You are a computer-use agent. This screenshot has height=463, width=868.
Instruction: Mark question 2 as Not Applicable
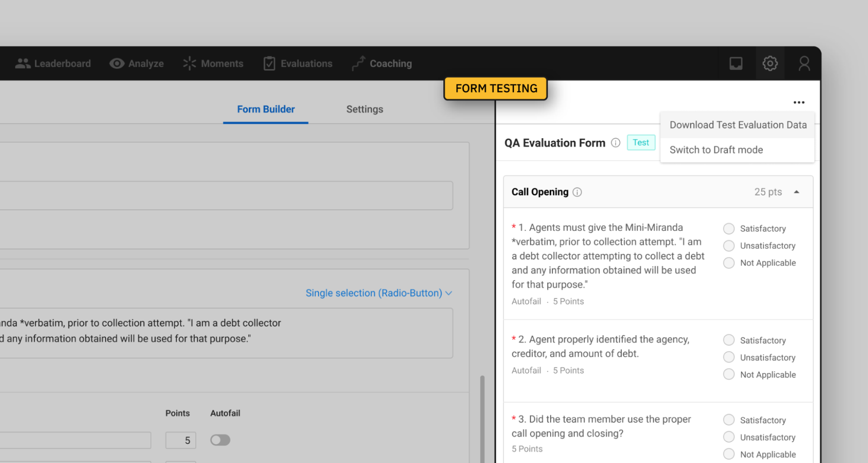728,374
